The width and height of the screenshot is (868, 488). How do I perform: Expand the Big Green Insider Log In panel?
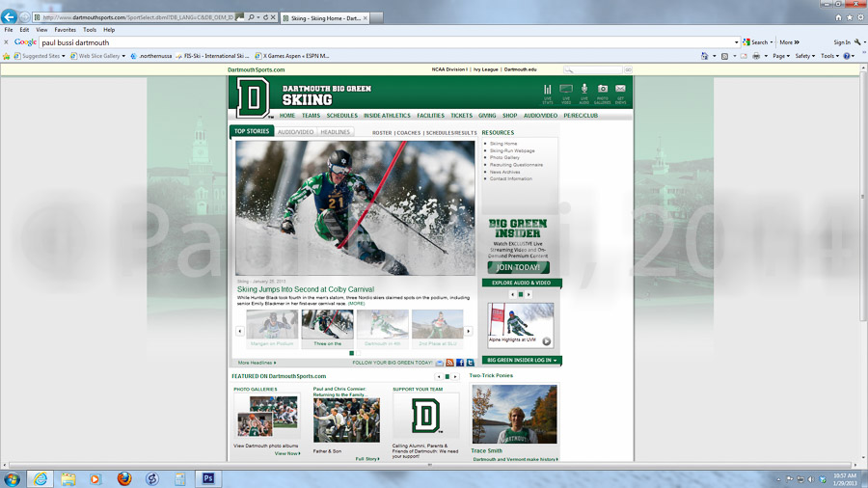click(522, 360)
